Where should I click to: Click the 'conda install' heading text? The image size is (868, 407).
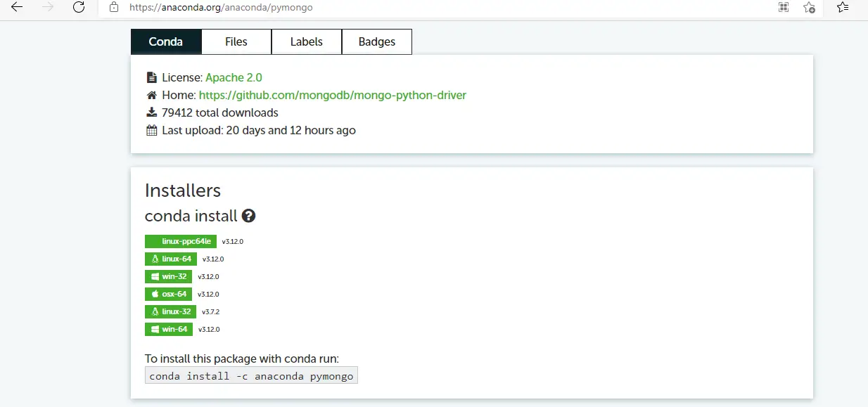[x=191, y=216]
